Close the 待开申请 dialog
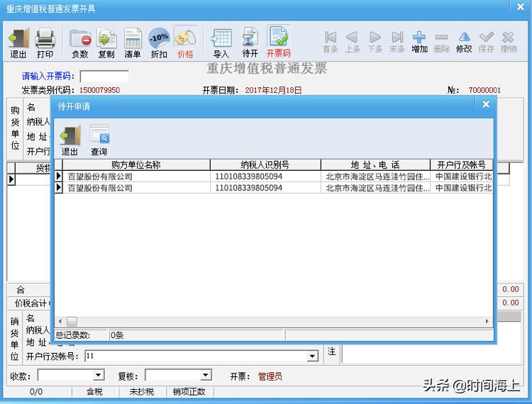The image size is (532, 404). (486, 104)
